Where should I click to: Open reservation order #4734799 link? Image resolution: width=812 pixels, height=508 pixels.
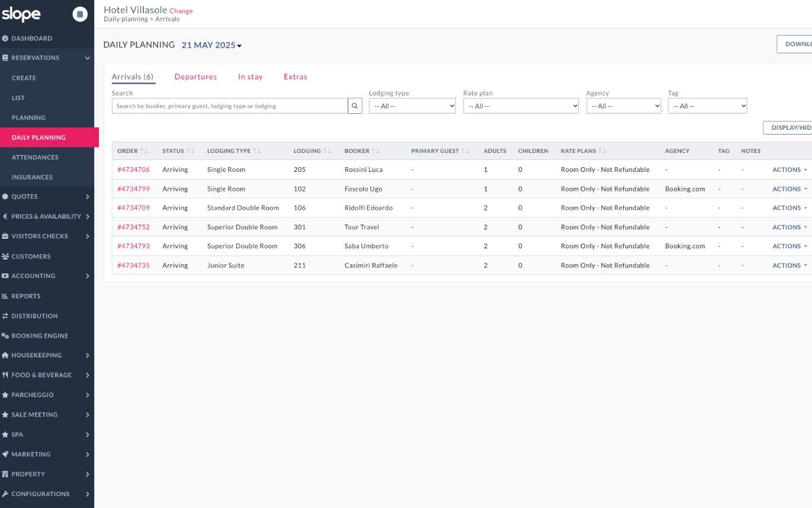tap(133, 189)
